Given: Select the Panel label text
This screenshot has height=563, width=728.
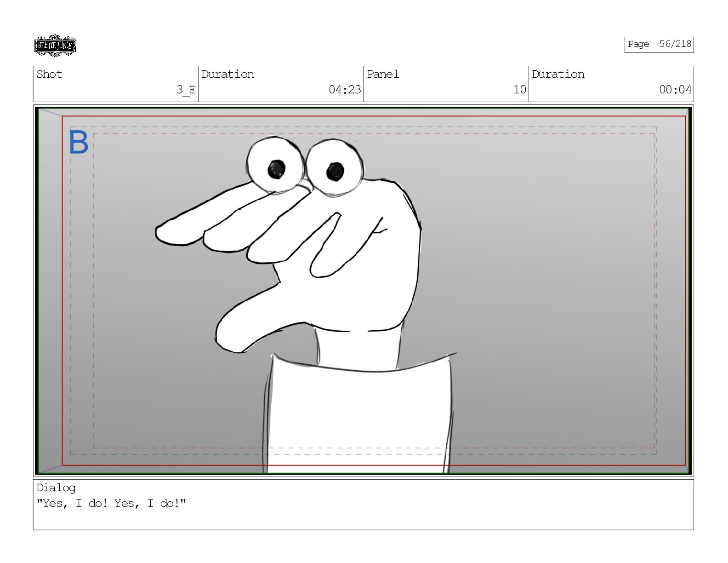Looking at the screenshot, I should [x=383, y=74].
